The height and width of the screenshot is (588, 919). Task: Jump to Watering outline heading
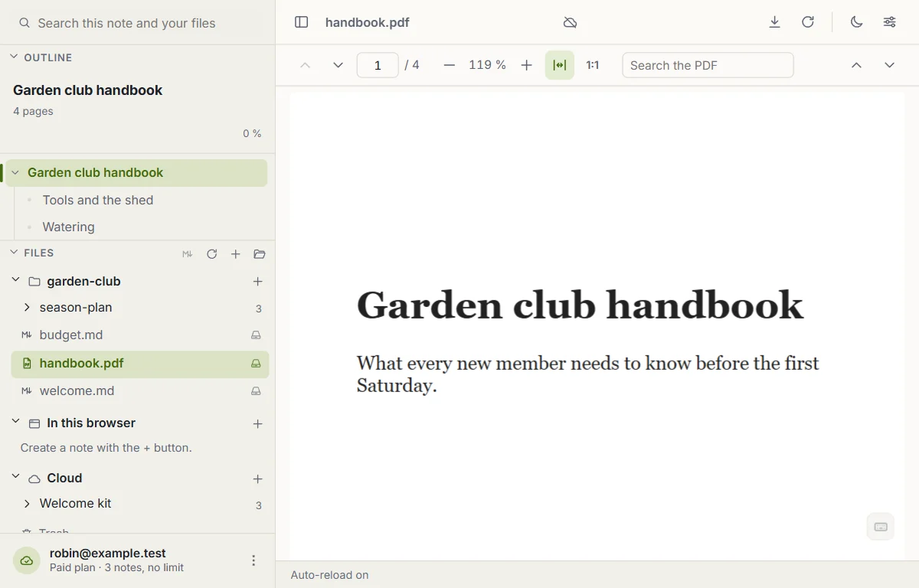69,227
